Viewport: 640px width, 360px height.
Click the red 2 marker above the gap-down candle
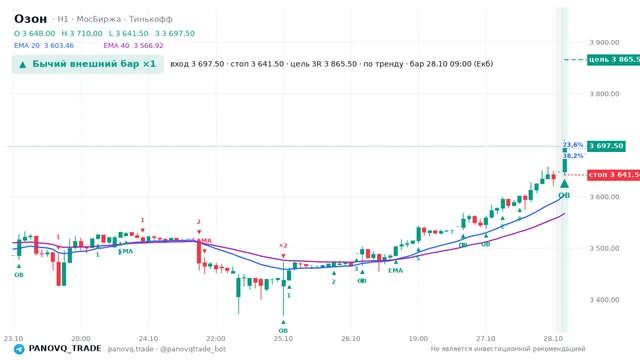pyautogui.click(x=199, y=222)
